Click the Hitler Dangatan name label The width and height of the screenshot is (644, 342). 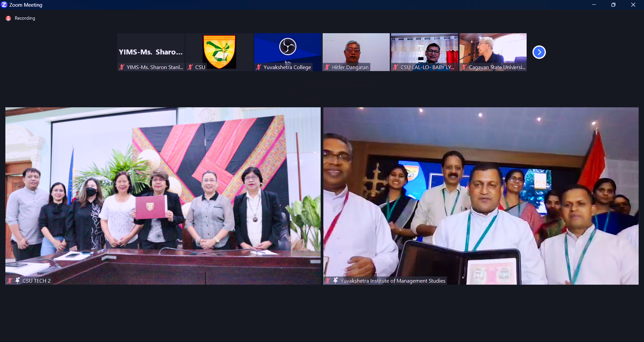pos(350,67)
